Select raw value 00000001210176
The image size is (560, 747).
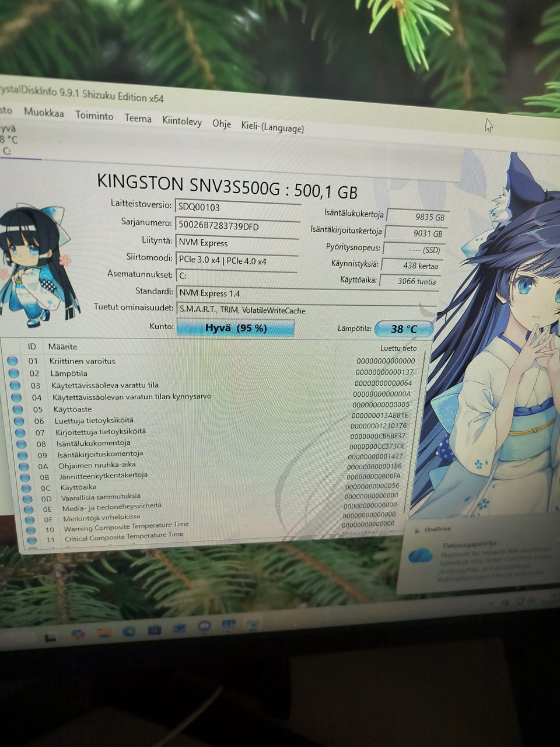click(x=379, y=425)
